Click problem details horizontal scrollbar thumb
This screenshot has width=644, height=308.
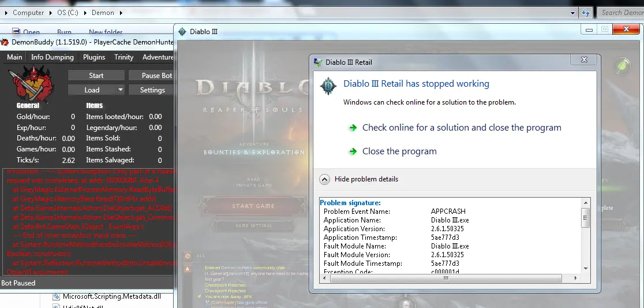[445, 279]
